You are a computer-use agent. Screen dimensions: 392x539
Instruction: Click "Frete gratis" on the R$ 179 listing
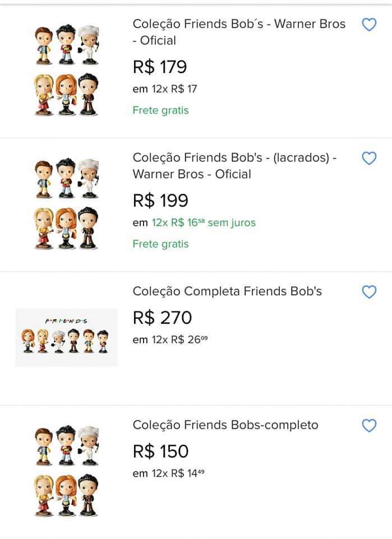point(160,111)
